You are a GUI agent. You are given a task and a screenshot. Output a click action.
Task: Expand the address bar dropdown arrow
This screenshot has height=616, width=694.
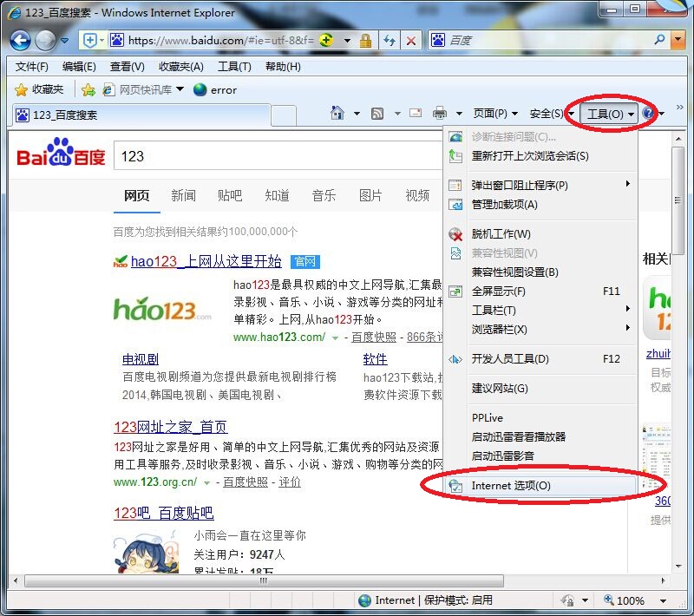(348, 41)
